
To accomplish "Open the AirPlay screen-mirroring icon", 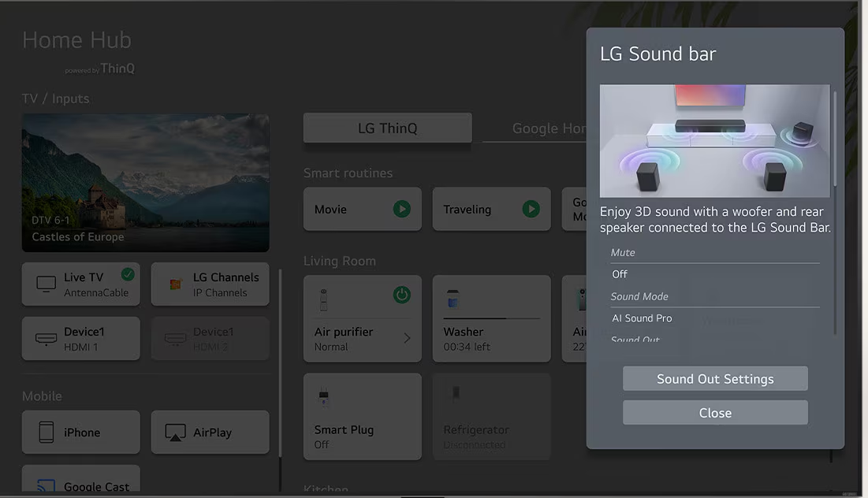I will point(175,432).
